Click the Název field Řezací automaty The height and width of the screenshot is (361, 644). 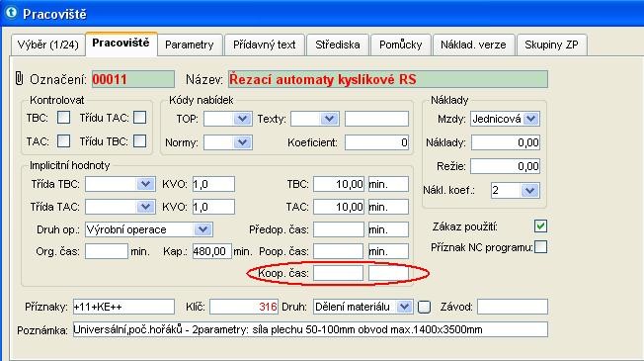point(388,79)
